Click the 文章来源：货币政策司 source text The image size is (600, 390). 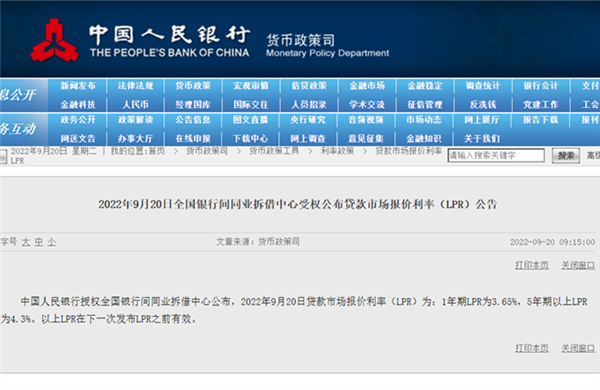click(x=258, y=242)
